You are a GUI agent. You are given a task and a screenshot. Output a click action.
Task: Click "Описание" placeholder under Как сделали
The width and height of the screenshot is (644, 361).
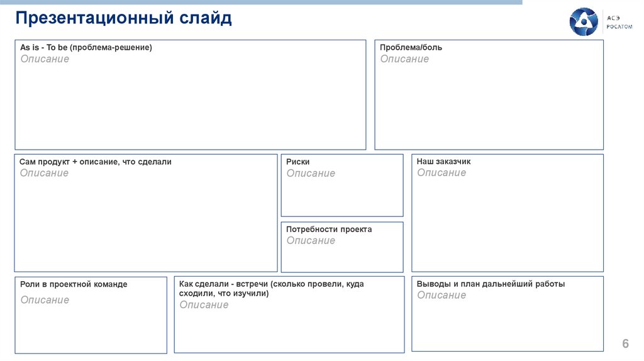pos(204,305)
